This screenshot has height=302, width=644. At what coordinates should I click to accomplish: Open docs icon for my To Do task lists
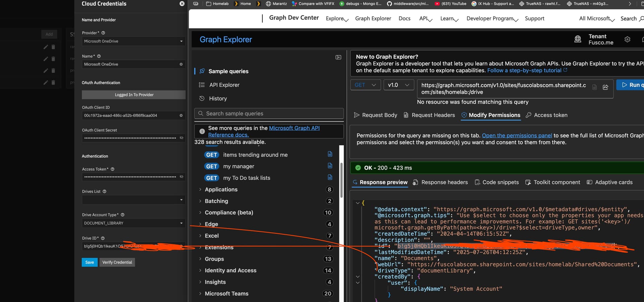coord(330,177)
